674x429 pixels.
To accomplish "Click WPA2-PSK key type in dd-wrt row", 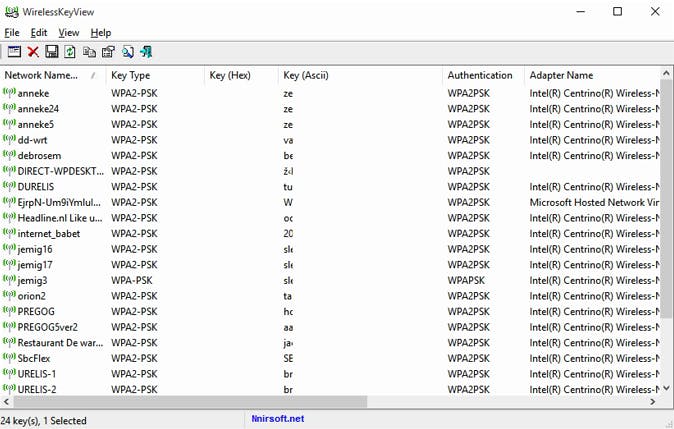I will coord(134,140).
